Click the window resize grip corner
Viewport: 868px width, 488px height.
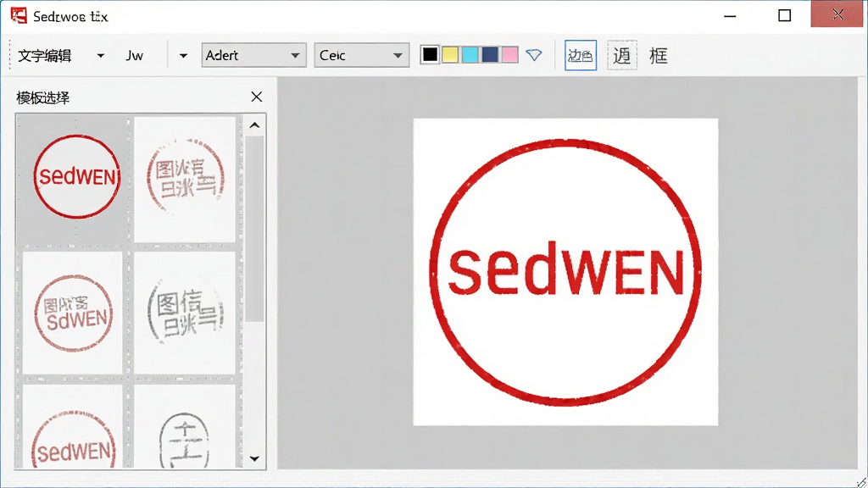(x=861, y=482)
